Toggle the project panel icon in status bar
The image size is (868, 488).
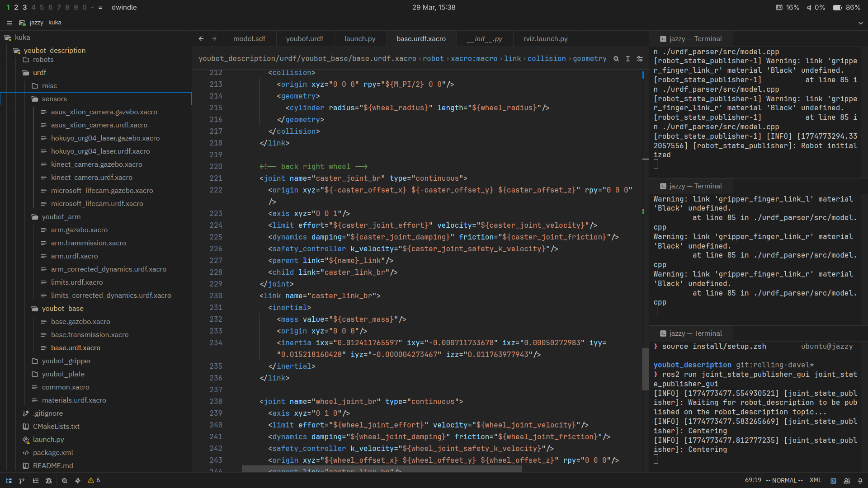point(9,481)
